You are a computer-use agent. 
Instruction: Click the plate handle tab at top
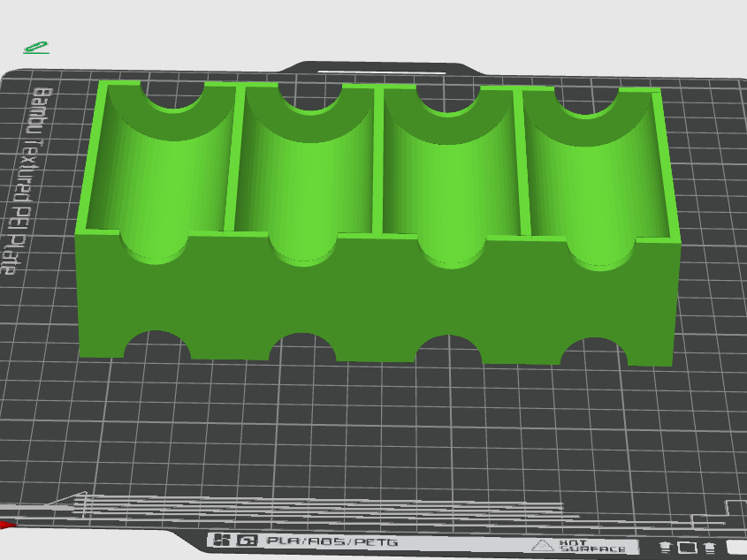coord(382,69)
